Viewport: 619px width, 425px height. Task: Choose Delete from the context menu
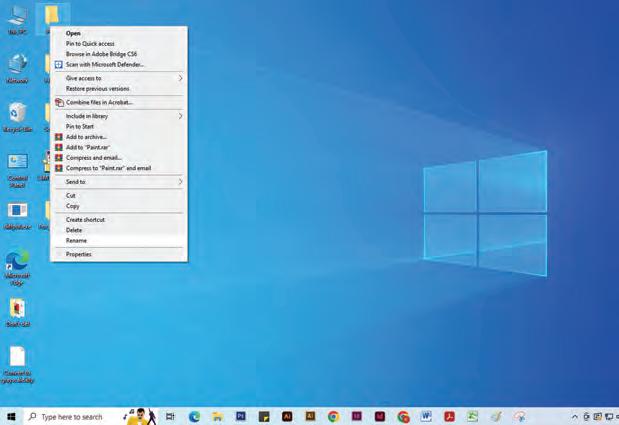pyautogui.click(x=119, y=230)
